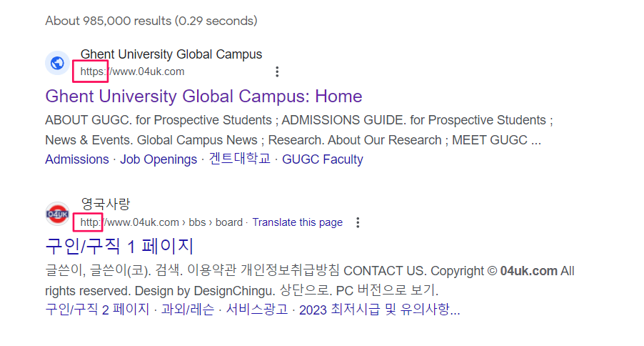Click the https://www.04uk.com URL text

132,71
